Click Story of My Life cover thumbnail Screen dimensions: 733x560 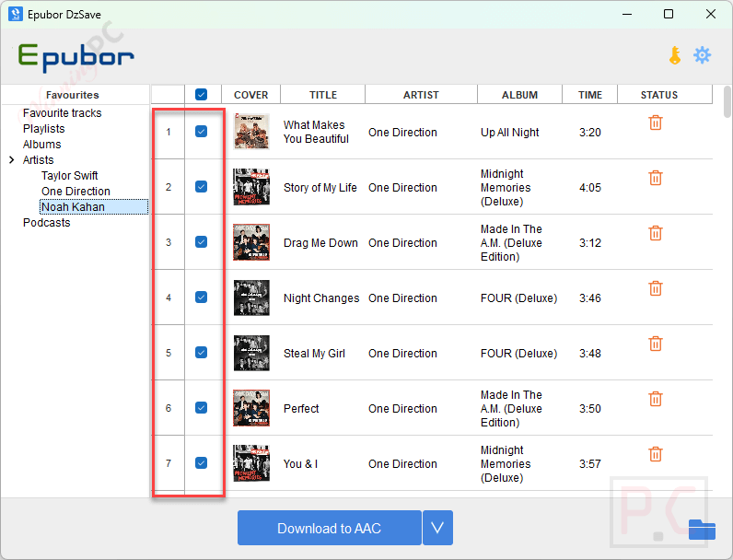(251, 186)
